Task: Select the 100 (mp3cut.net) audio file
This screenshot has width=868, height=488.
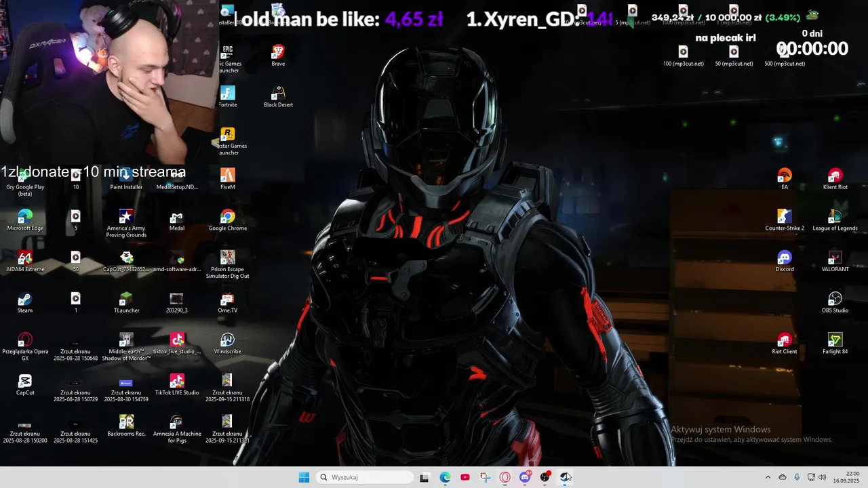Action: point(683,56)
